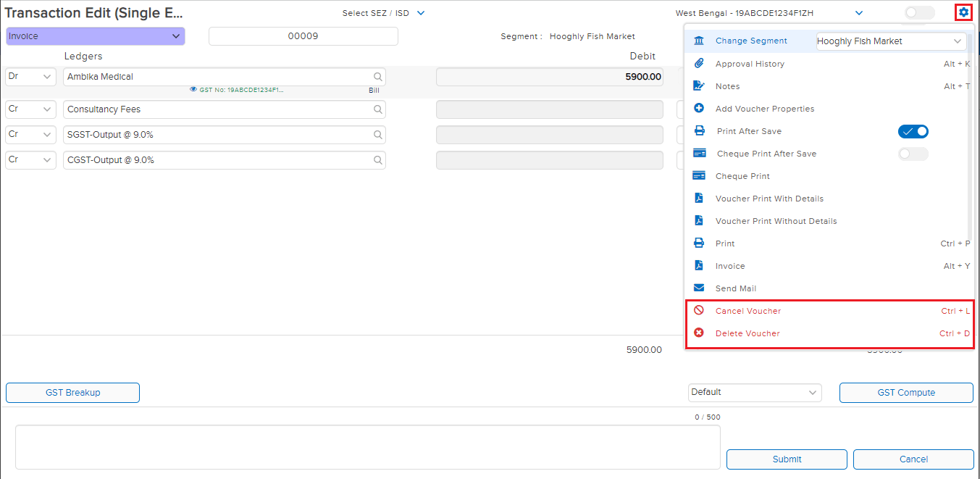Click the search icon in Ambika Medical field

coord(377,77)
